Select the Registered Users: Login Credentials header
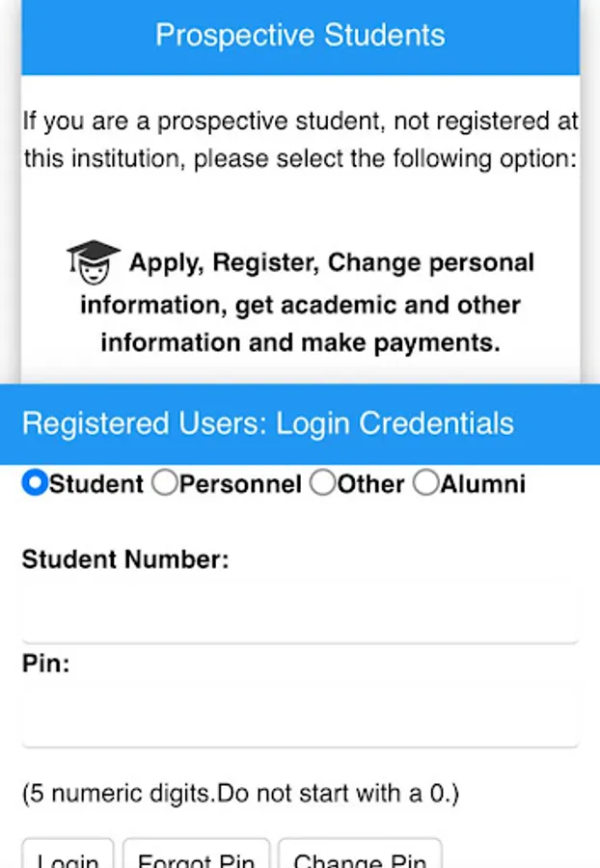This screenshot has height=868, width=600. (x=268, y=423)
